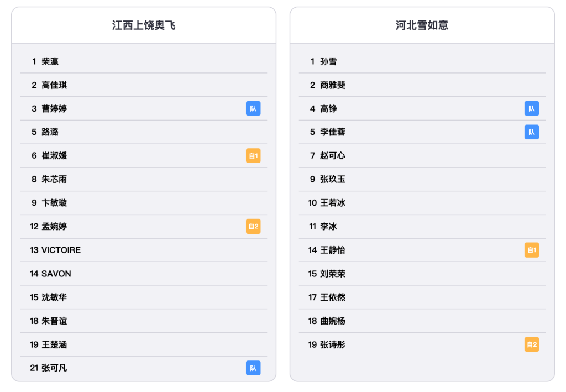The height and width of the screenshot is (392, 566).
Task: Select the 河北雪如意 team header
Action: click(422, 25)
